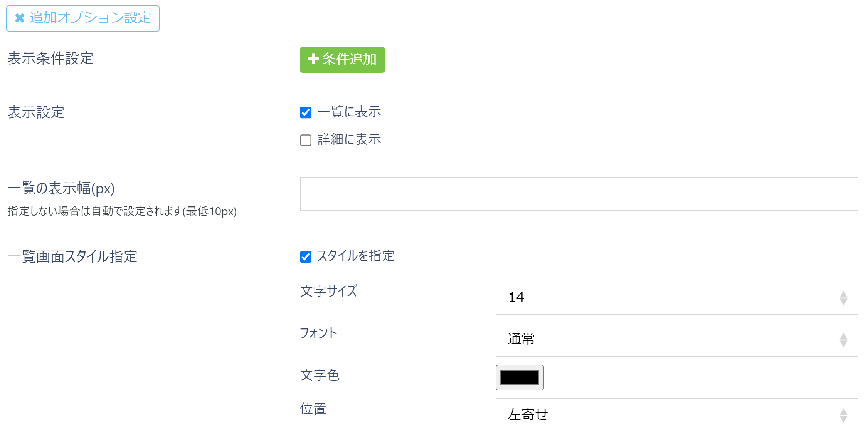Uncheck the 一覧に表示 checkbox
Viewport: 868px width, 439px height.
(x=305, y=112)
